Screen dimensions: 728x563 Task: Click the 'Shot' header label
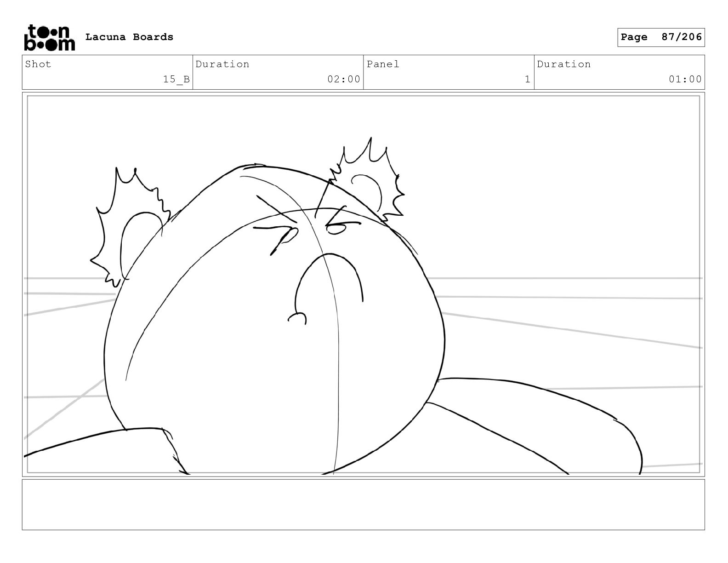38,64
